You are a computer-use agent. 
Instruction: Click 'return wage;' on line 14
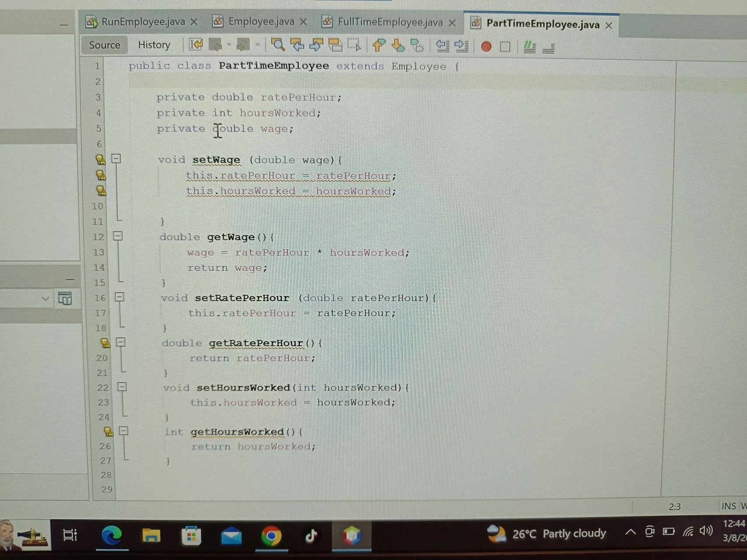click(227, 268)
